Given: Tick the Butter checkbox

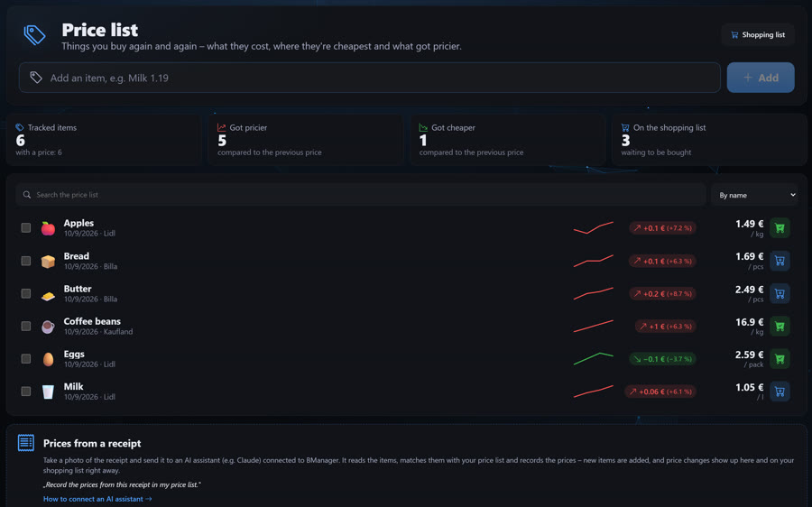Looking at the screenshot, I should 26,293.
